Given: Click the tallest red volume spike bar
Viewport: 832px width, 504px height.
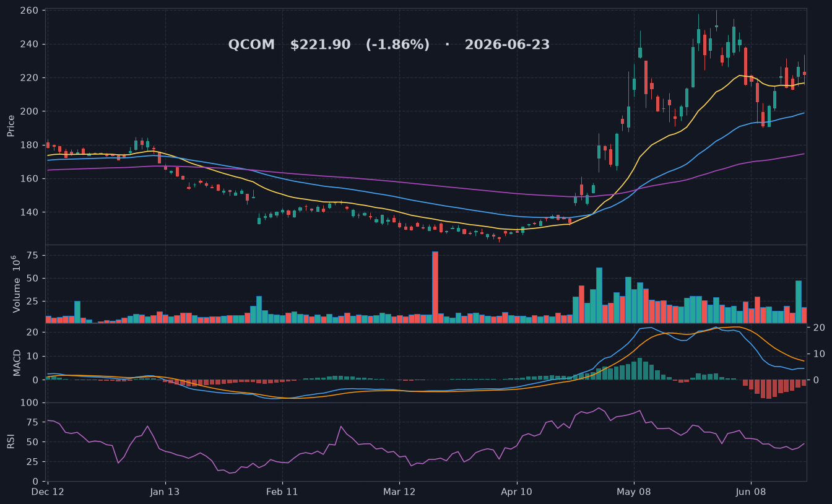Looking at the screenshot, I should pyautogui.click(x=435, y=287).
